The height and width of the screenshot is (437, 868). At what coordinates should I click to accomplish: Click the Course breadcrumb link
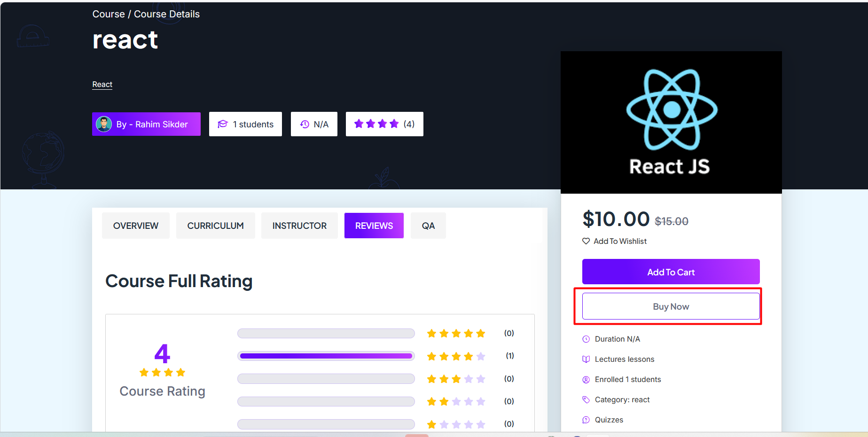tap(109, 14)
